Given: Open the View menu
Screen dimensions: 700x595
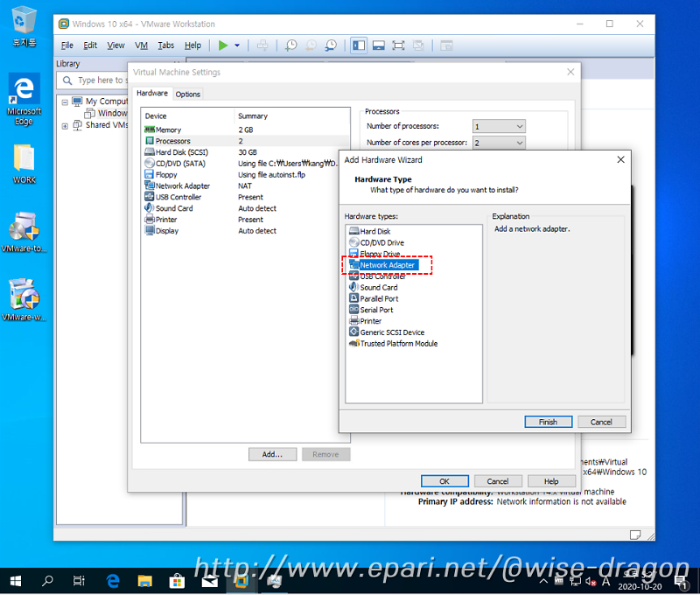Looking at the screenshot, I should click(x=115, y=45).
